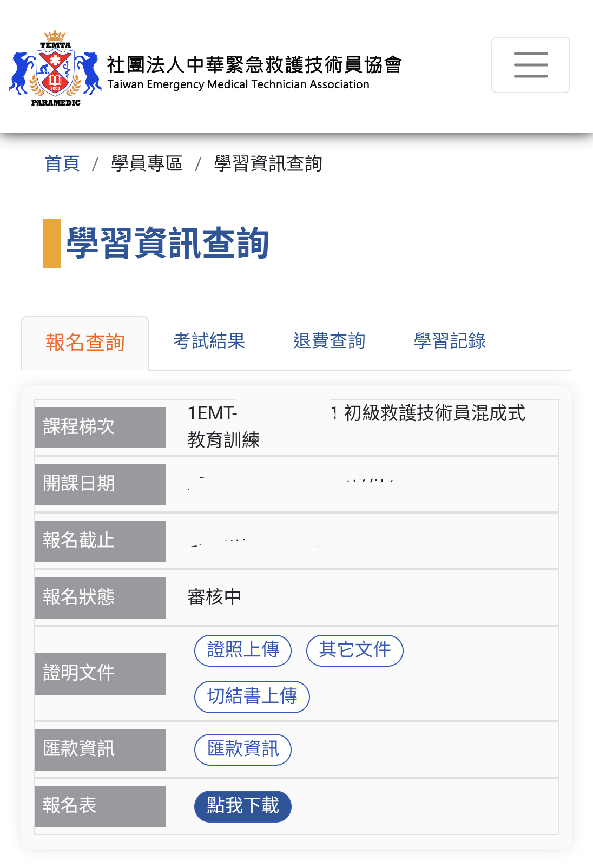The height and width of the screenshot is (868, 593).
Task: Click the 其它文件 button
Action: [x=355, y=650]
